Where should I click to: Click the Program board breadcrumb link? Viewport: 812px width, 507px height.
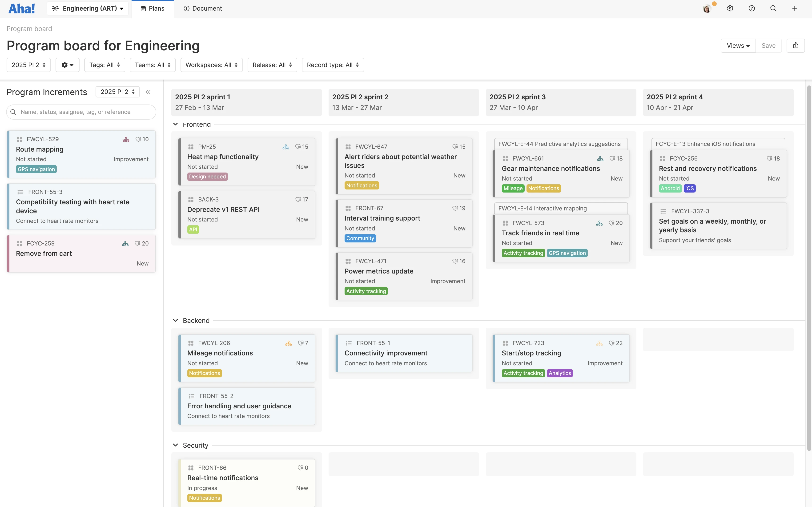[x=29, y=28]
